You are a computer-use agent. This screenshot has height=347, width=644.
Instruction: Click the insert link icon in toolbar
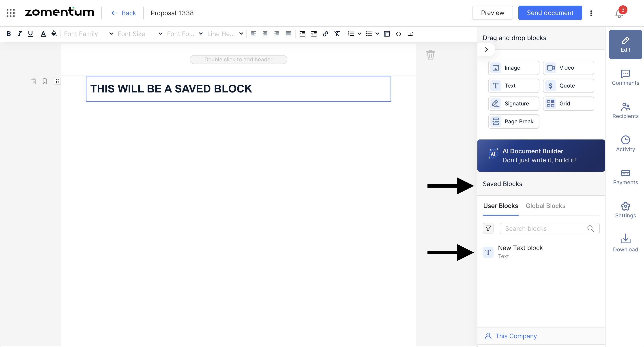325,34
